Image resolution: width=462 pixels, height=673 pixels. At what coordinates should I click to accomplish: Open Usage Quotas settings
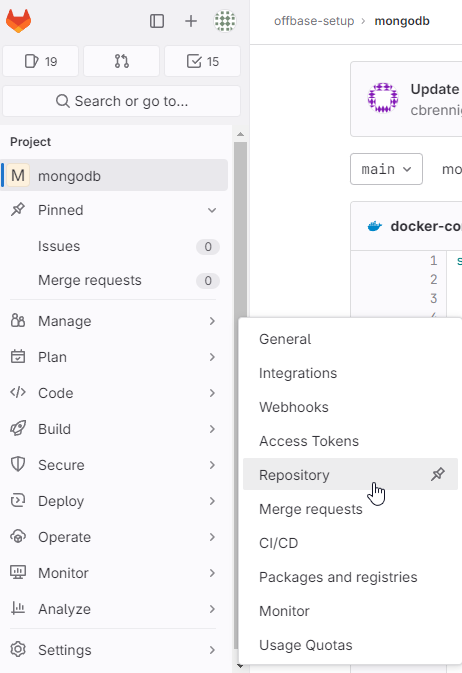click(350, 645)
